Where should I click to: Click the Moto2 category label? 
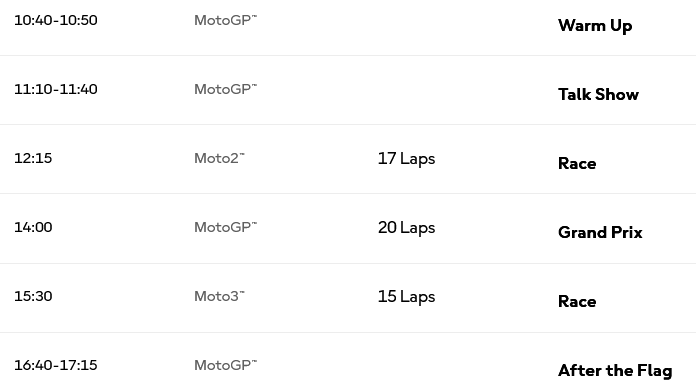click(219, 158)
